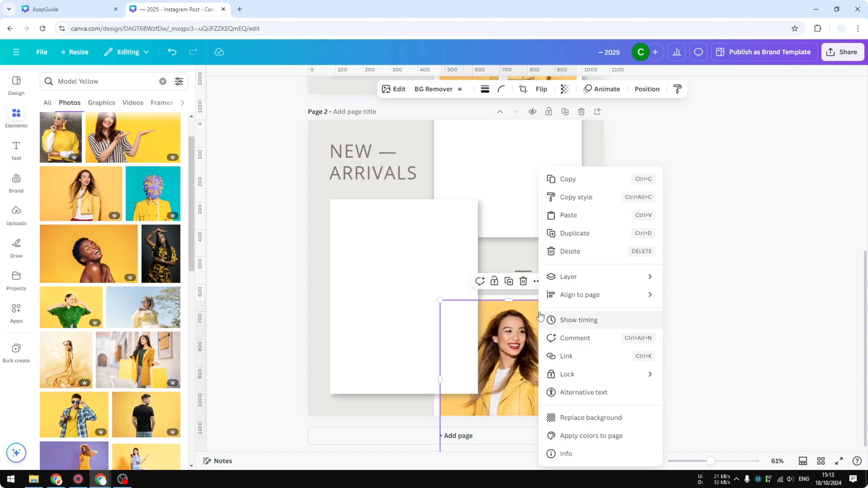The width and height of the screenshot is (868, 488).
Task: Select the laughing woman on yellow thumbnail
Action: pyautogui.click(x=88, y=253)
